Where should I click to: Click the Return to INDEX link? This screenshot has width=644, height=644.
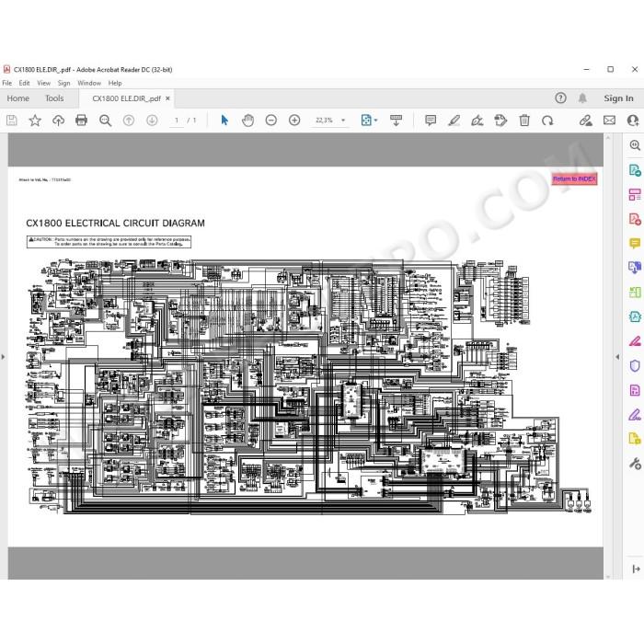point(574,178)
